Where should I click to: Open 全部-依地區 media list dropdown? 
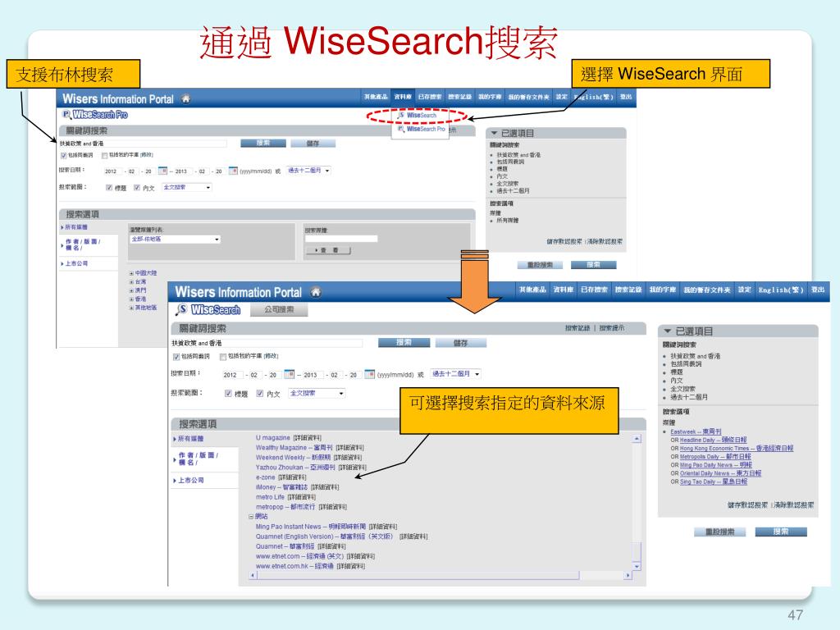(176, 239)
